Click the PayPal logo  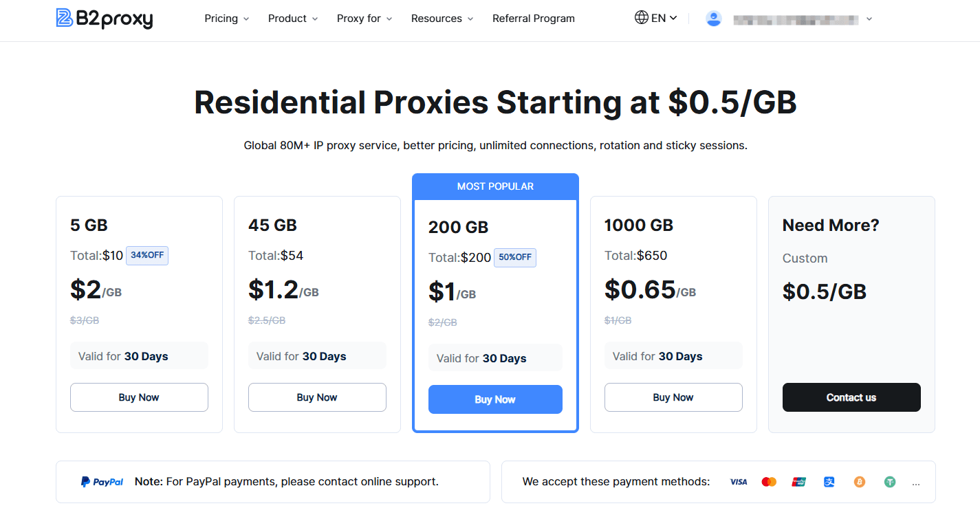(102, 482)
